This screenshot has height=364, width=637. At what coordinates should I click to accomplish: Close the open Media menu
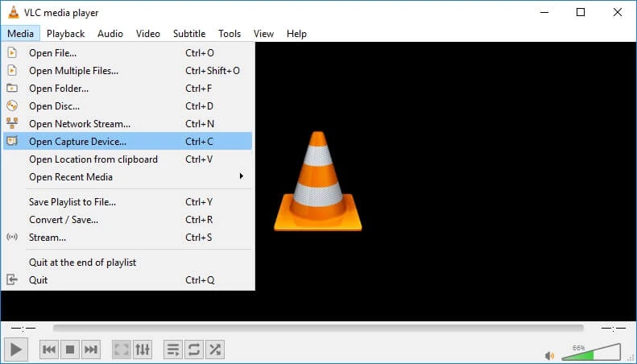pyautogui.click(x=20, y=33)
